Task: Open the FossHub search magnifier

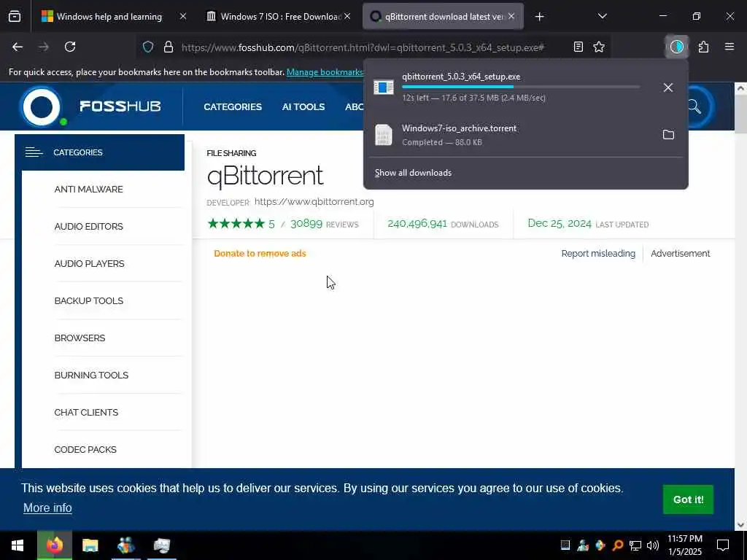Action: coord(694,106)
